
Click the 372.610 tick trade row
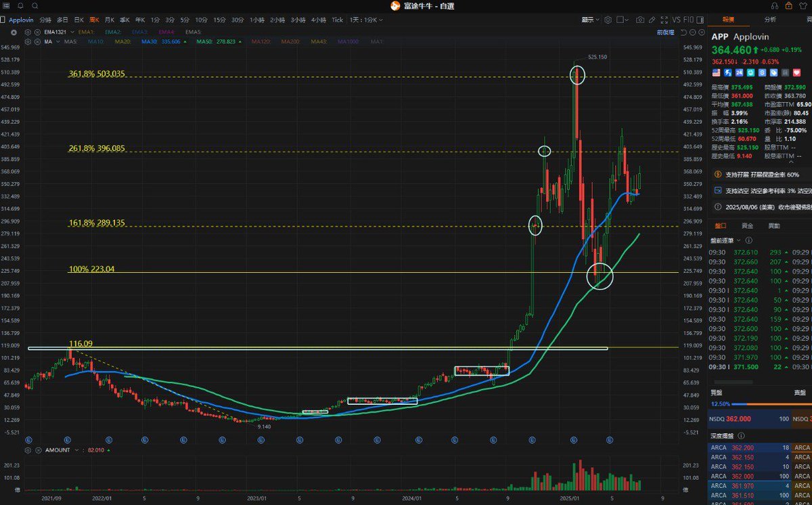tap(760, 252)
